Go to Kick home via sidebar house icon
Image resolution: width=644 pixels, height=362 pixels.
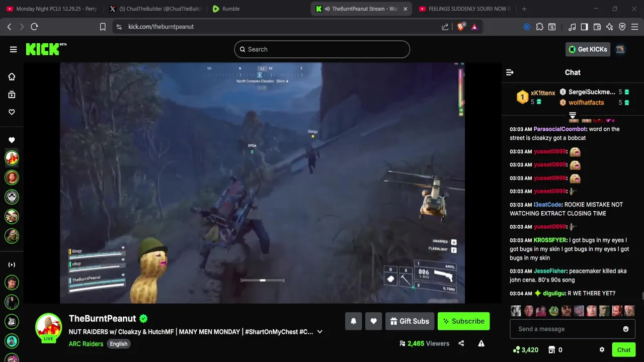(12, 77)
